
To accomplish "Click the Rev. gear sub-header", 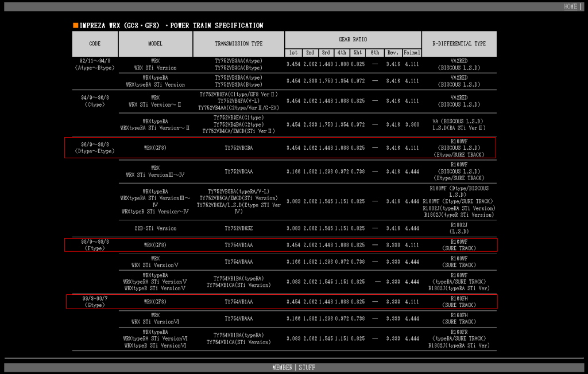I will 393,53.
